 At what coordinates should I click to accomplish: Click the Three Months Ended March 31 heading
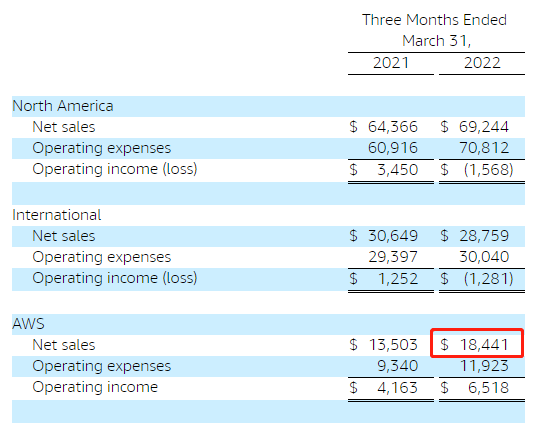click(x=435, y=30)
